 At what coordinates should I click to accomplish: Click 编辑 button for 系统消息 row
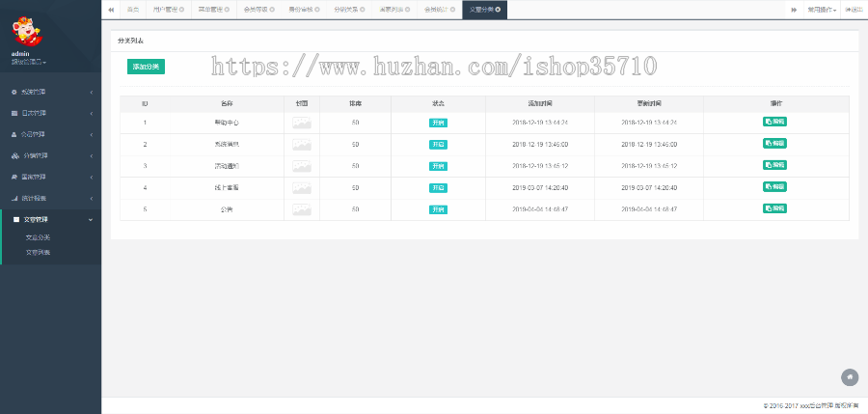pos(774,143)
